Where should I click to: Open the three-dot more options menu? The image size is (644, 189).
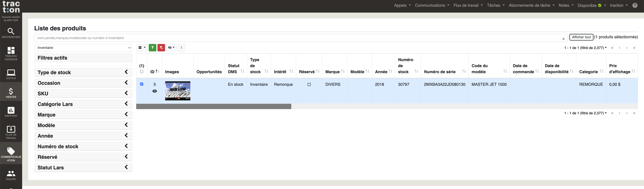tap(181, 48)
